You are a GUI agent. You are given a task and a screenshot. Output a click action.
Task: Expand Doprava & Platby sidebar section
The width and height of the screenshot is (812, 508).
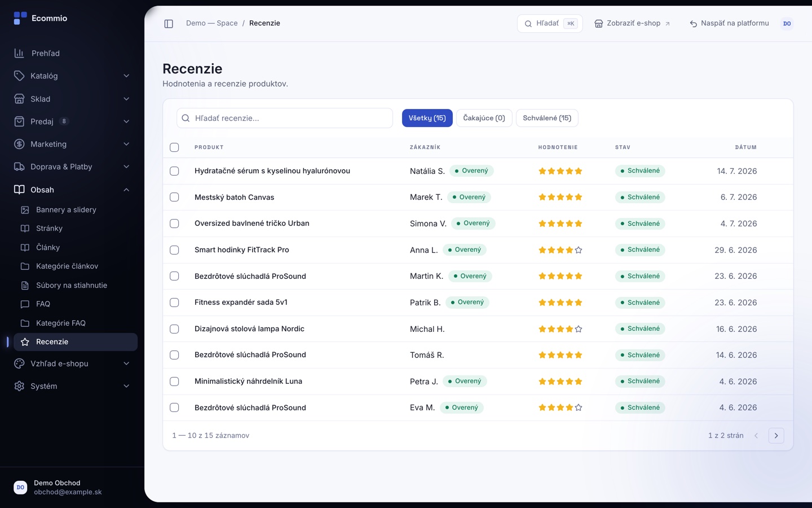(x=126, y=167)
